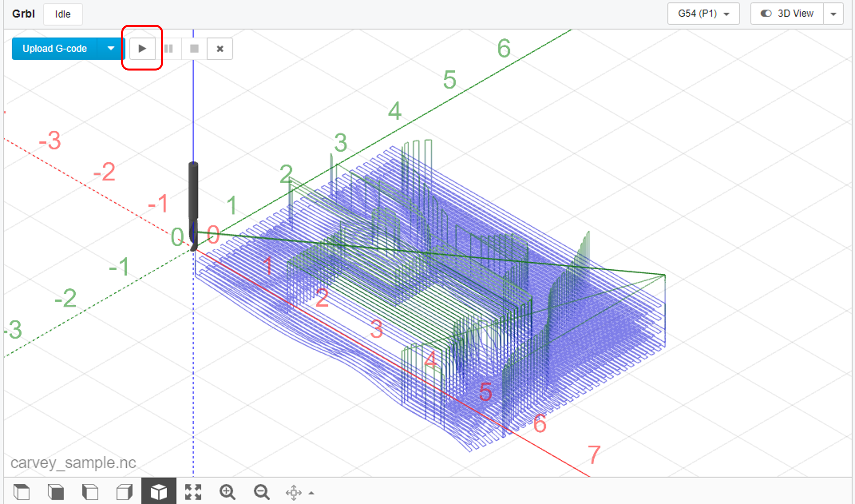Click the Grbl controller label
Viewport: 855px width, 504px height.
tap(24, 14)
